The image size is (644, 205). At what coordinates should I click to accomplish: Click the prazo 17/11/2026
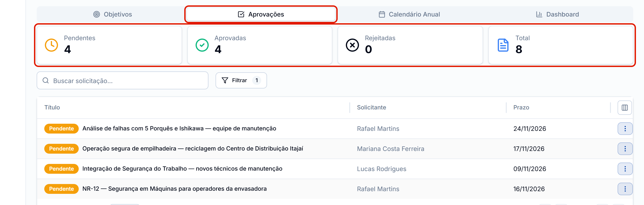(529, 149)
